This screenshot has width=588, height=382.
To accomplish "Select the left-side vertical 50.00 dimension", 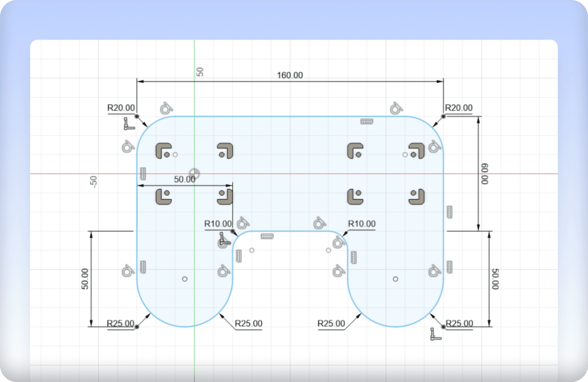I will (85, 279).
